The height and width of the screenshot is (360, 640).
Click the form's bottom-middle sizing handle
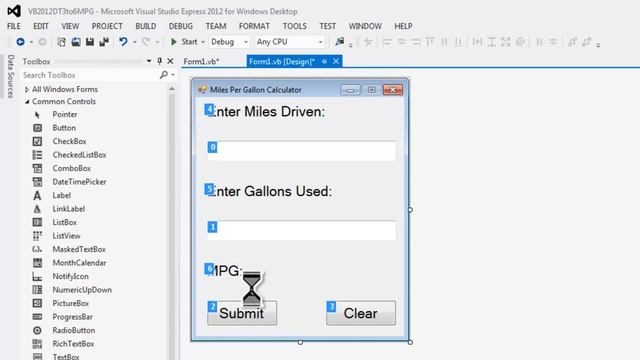pos(300,342)
